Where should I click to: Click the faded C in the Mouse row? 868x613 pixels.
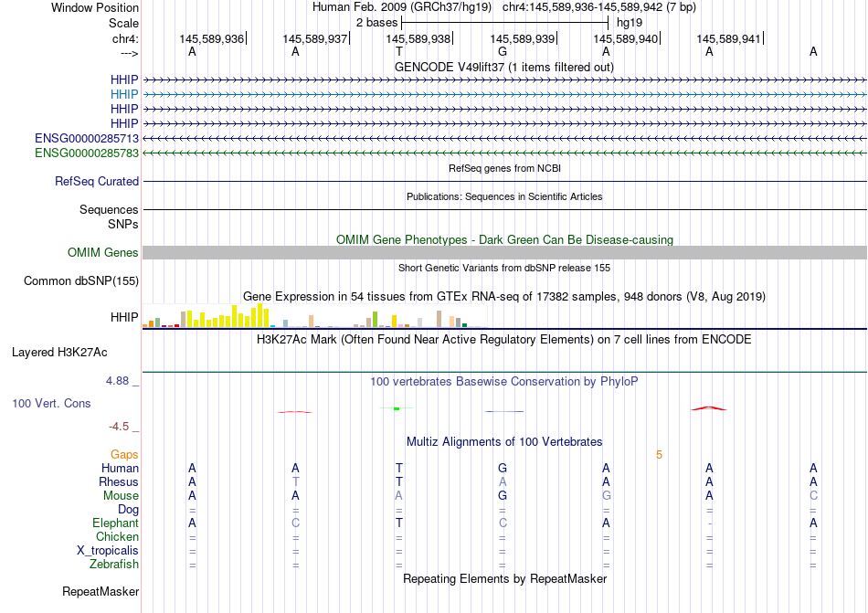point(813,496)
